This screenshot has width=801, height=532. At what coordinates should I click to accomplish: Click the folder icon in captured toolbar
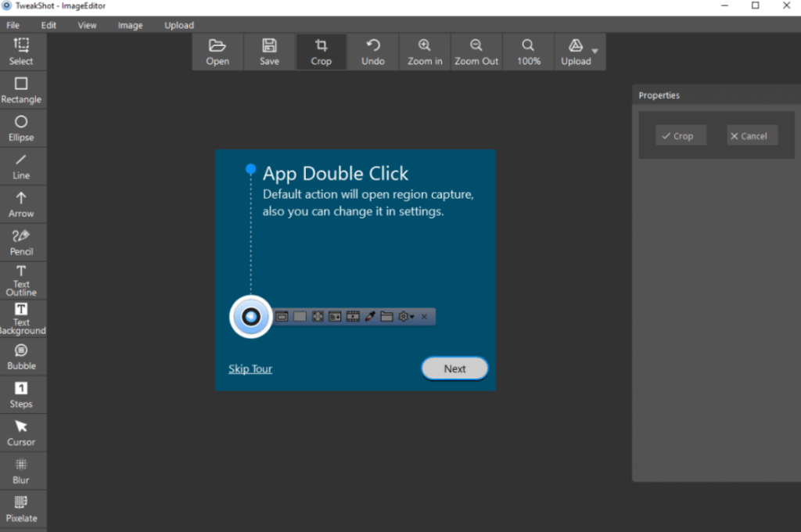coord(386,317)
